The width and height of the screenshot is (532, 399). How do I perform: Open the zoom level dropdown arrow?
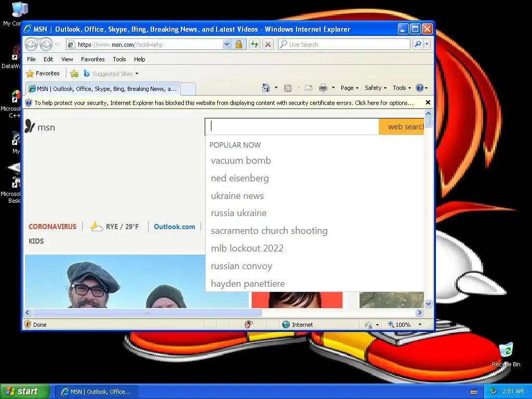(420, 325)
